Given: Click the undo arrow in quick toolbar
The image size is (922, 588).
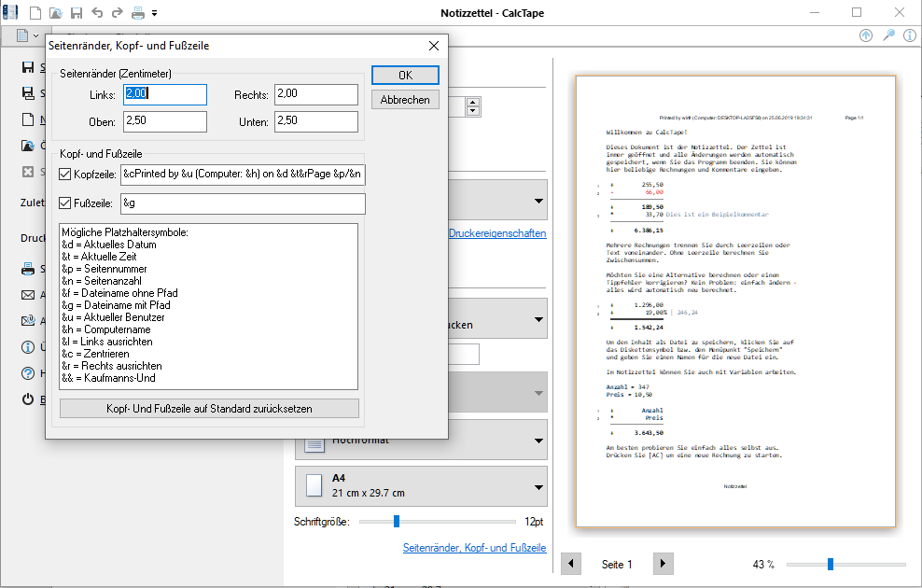Looking at the screenshot, I should point(97,13).
